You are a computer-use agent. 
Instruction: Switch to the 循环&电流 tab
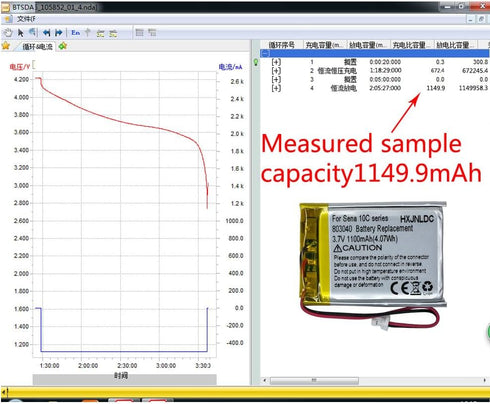(x=37, y=47)
